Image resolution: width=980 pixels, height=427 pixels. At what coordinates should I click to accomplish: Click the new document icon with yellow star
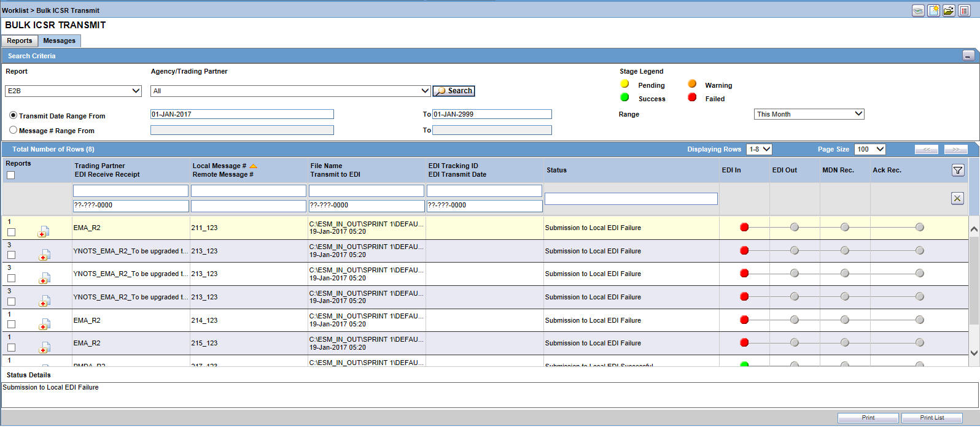click(933, 10)
